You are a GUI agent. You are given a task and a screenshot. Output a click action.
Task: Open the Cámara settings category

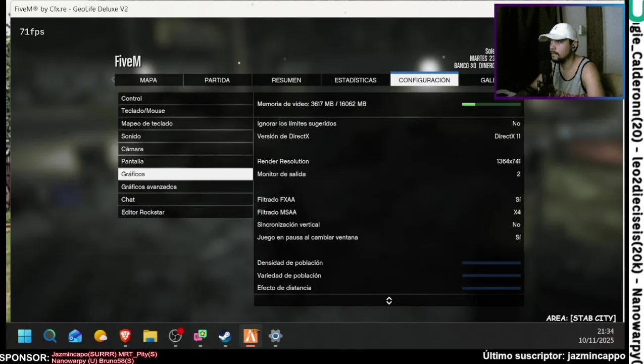pos(185,149)
